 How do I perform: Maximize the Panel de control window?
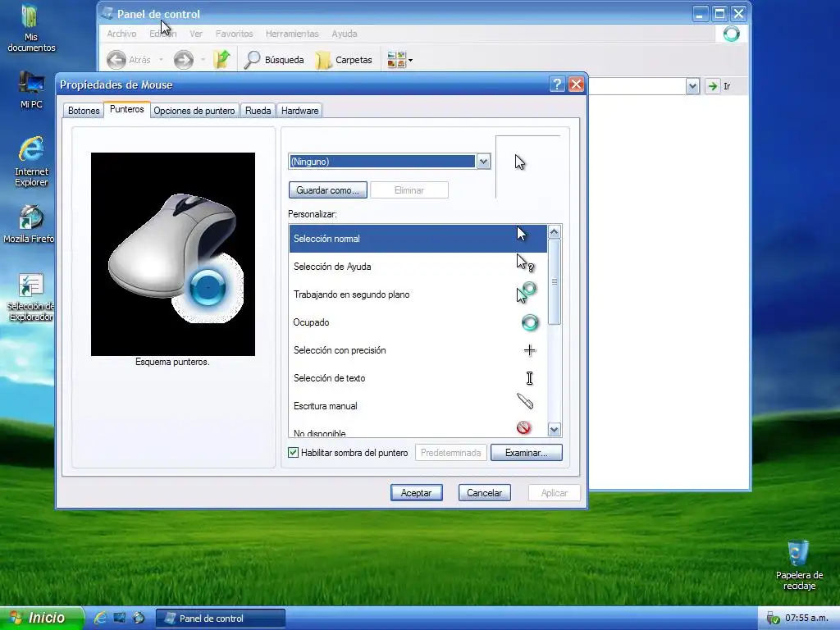pyautogui.click(x=719, y=13)
